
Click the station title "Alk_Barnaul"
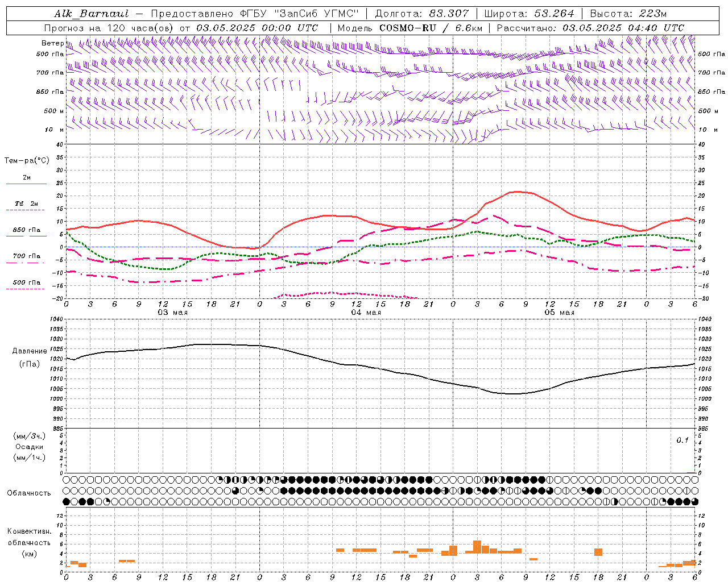tap(92, 14)
